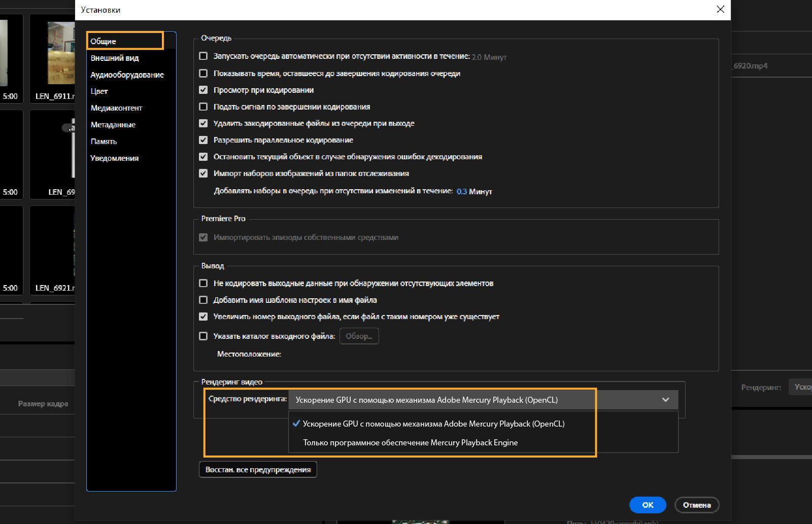Open the Цвет preferences category

(x=99, y=91)
